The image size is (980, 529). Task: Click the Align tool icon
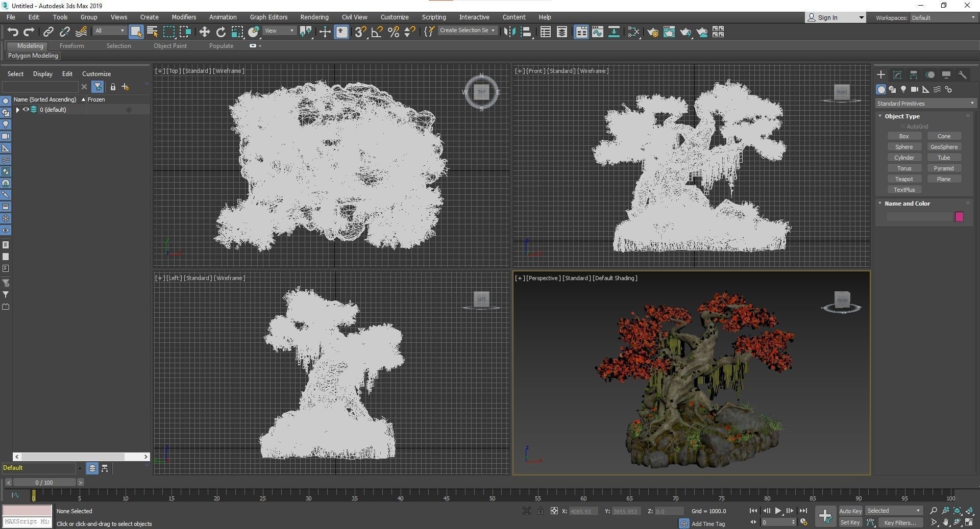[526, 32]
